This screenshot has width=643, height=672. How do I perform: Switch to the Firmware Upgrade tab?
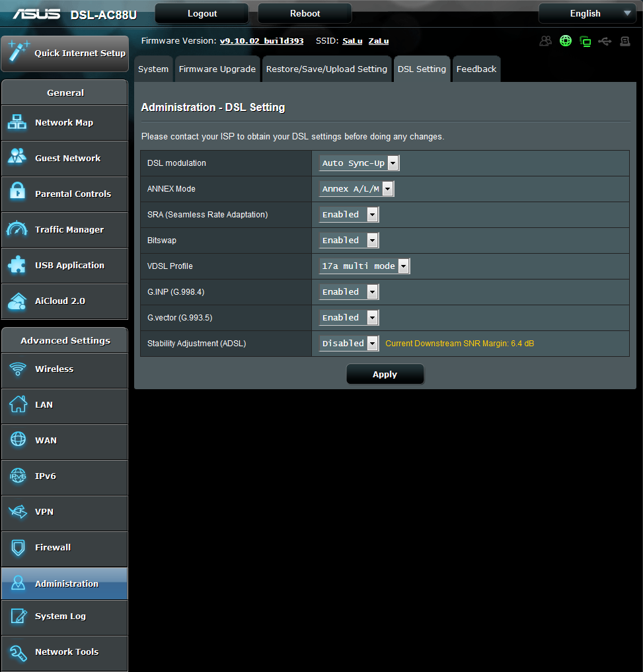point(217,69)
